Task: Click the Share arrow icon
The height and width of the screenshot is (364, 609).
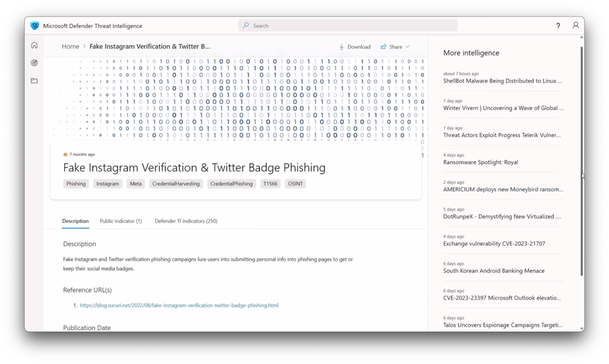Action: point(383,46)
